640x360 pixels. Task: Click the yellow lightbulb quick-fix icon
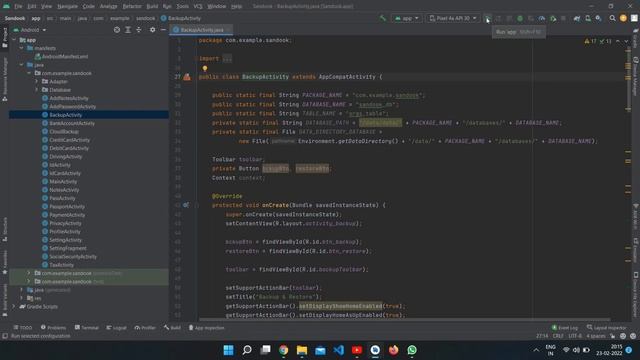coord(205,69)
